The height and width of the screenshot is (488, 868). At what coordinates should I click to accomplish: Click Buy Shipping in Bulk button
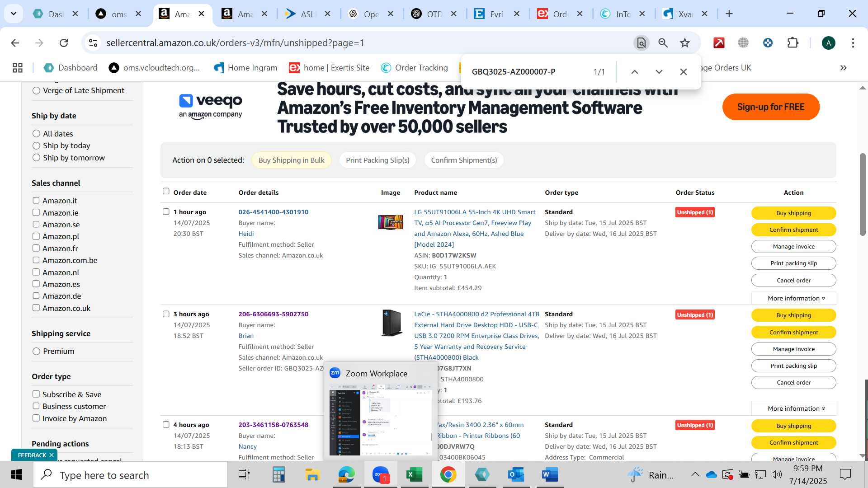[291, 160]
